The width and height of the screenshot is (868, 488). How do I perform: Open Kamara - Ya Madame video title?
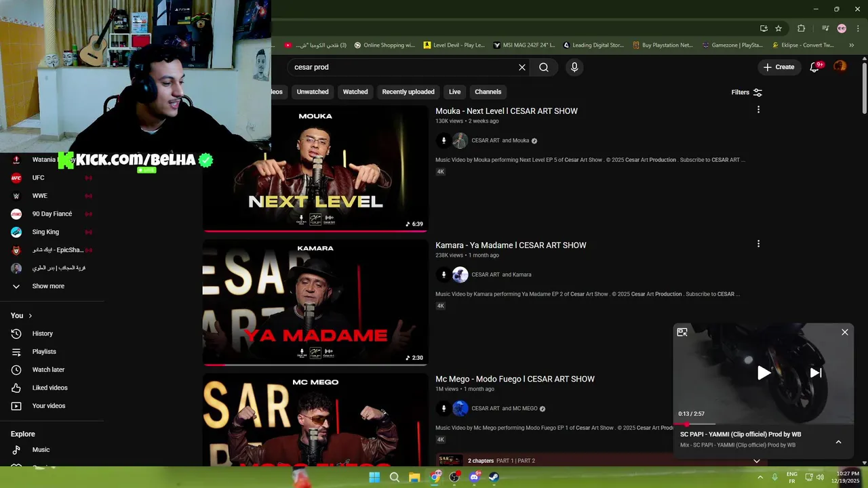pyautogui.click(x=511, y=245)
